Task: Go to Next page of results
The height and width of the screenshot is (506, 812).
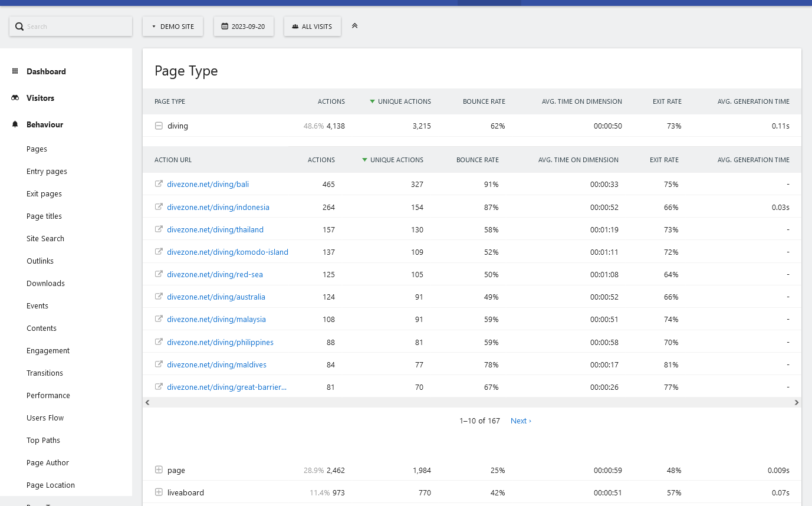Action: (x=521, y=421)
